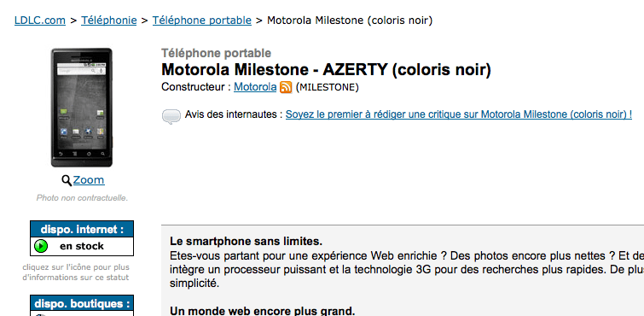Open the Téléphone portable breadcrumb link
This screenshot has width=644, height=316.
[202, 20]
